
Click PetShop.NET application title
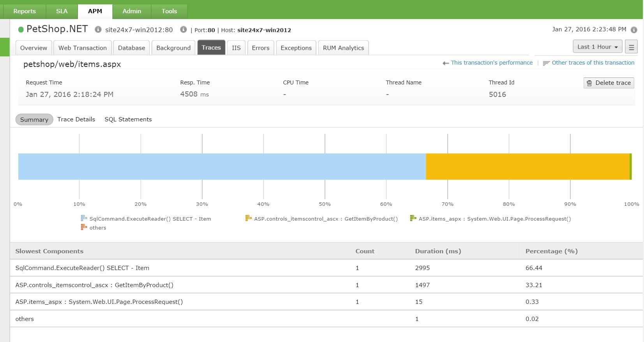57,29
